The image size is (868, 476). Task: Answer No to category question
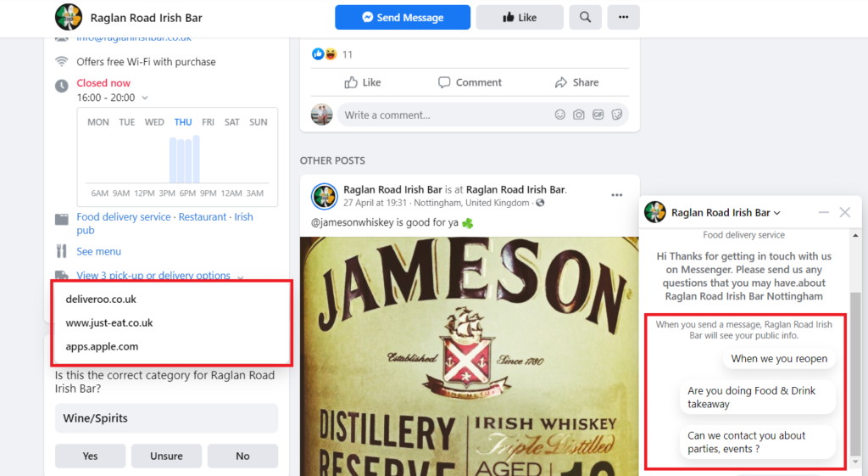click(x=242, y=456)
